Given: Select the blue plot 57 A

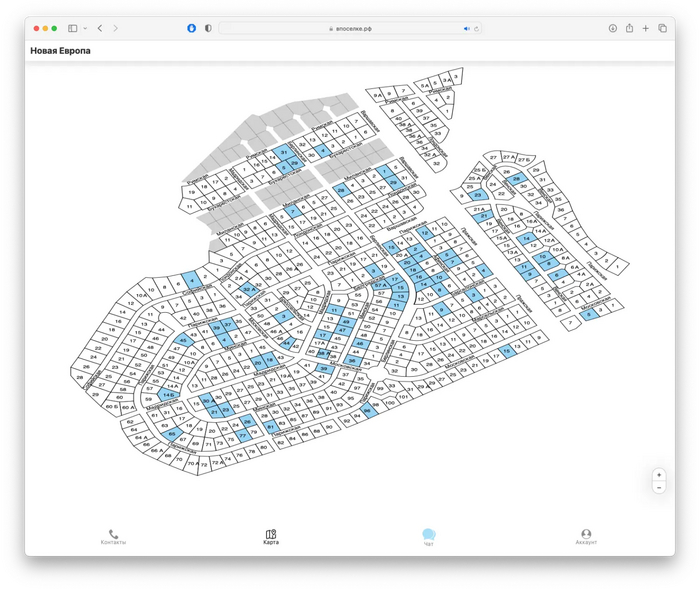Looking at the screenshot, I should click(x=380, y=285).
